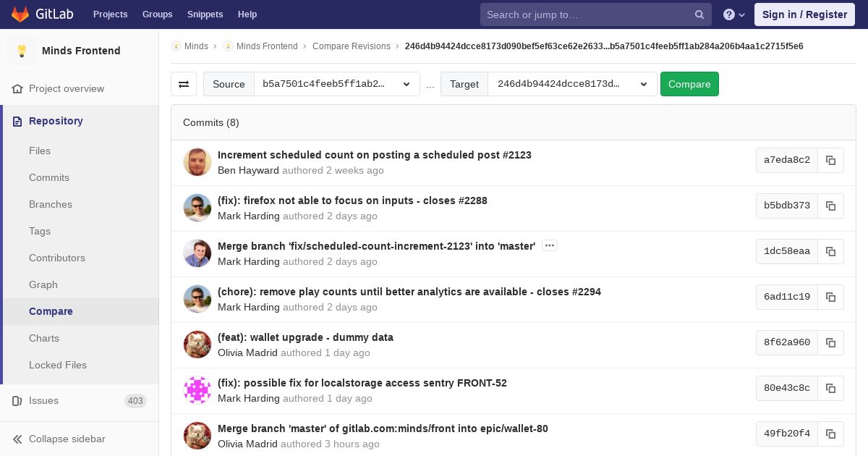Expand merge commit description ellipsis
The width and height of the screenshot is (868, 456).
(x=550, y=246)
